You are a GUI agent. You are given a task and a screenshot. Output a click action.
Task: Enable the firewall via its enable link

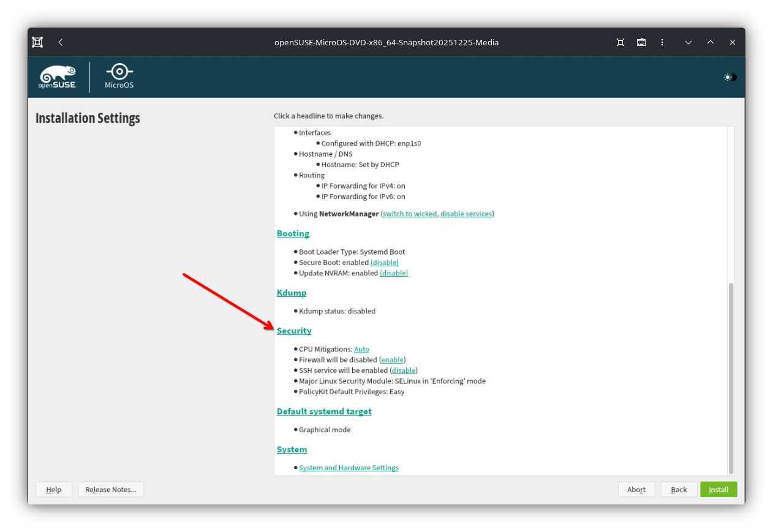click(x=392, y=359)
